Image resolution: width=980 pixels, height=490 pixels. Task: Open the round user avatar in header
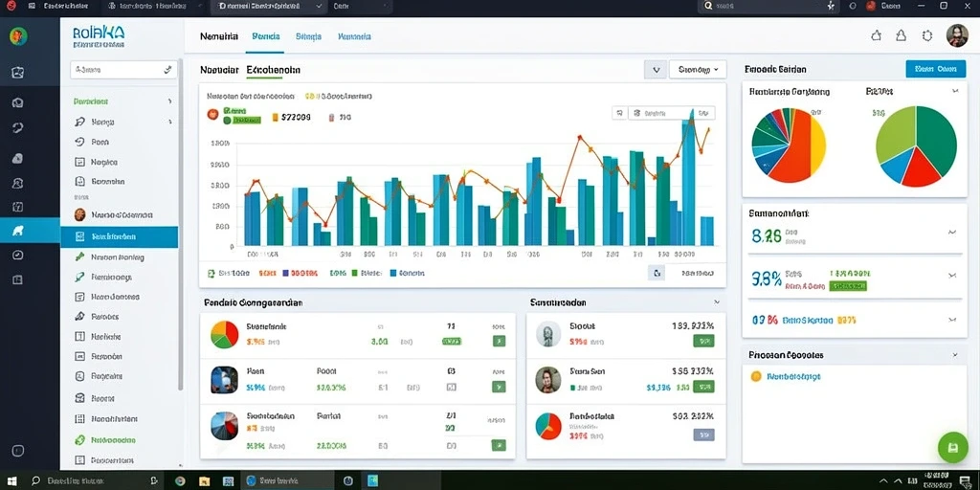pyautogui.click(x=957, y=35)
